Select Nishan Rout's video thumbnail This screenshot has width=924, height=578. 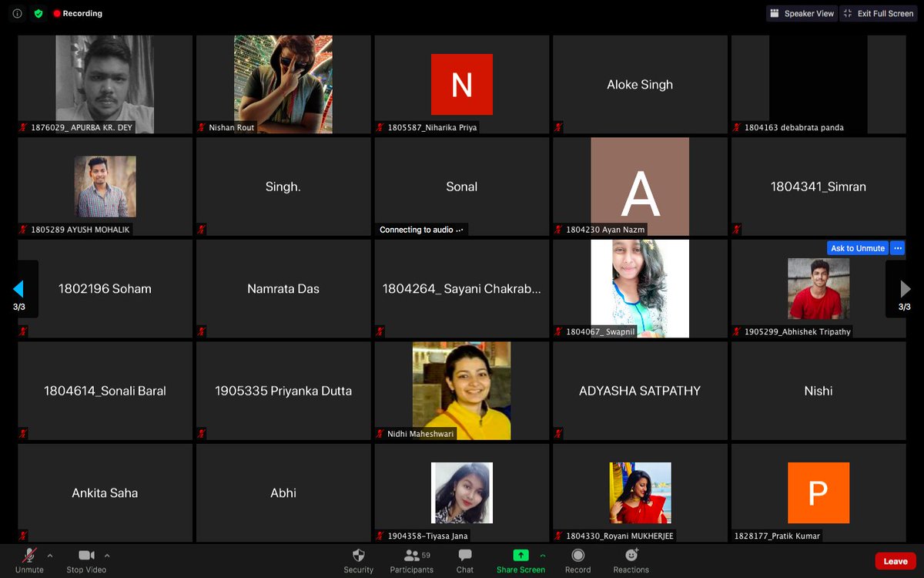(283, 85)
